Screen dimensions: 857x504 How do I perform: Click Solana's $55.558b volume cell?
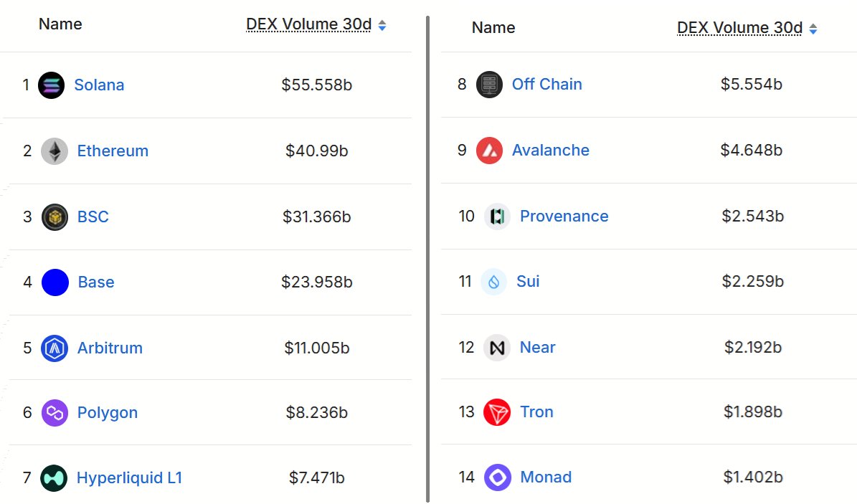tap(316, 85)
